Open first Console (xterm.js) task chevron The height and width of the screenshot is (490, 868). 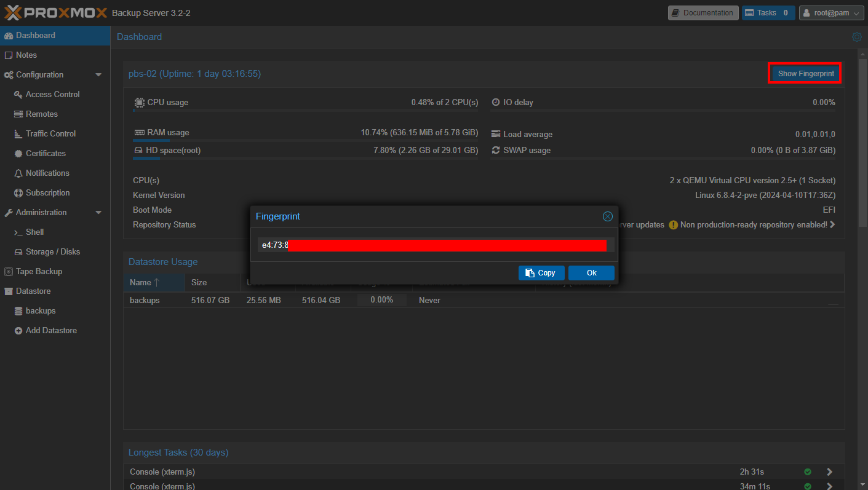tap(830, 472)
